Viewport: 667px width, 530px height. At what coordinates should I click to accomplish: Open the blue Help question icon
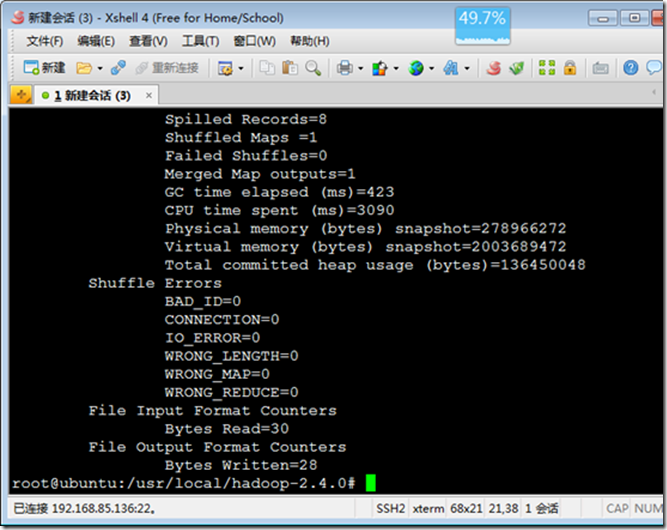631,68
